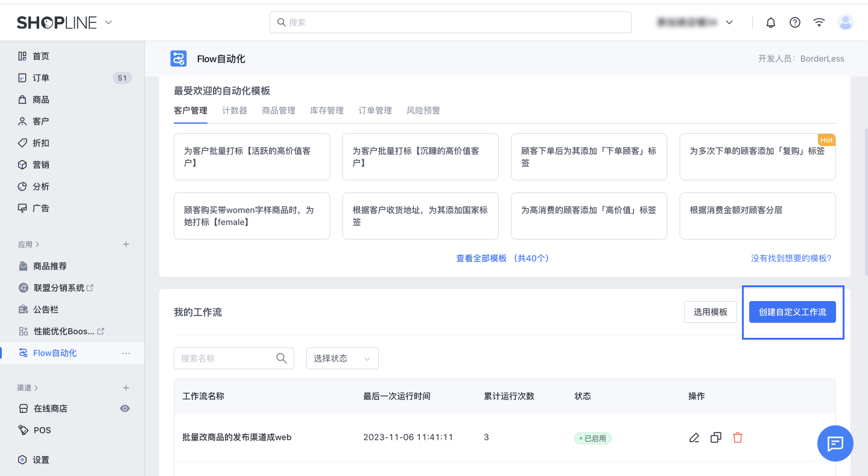
Task: Open 订单 in the sidebar menu
Action: (41, 78)
